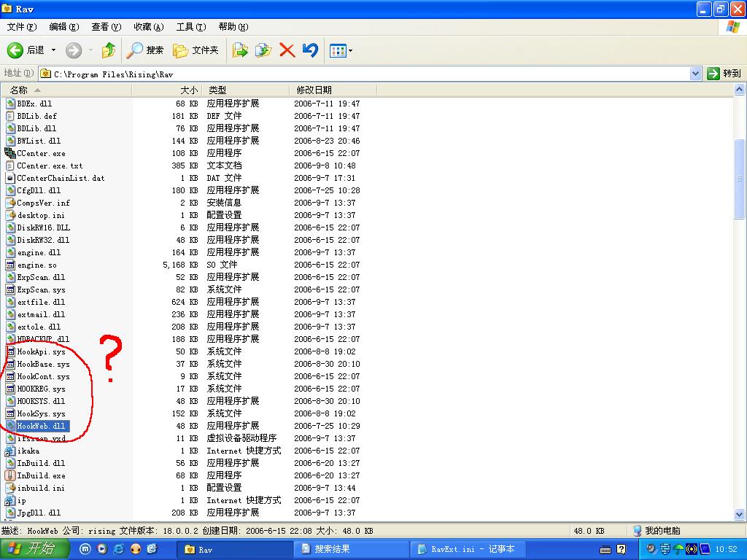Toggle the 文件夹 folders pane
The width and height of the screenshot is (747, 560).
pos(196,50)
